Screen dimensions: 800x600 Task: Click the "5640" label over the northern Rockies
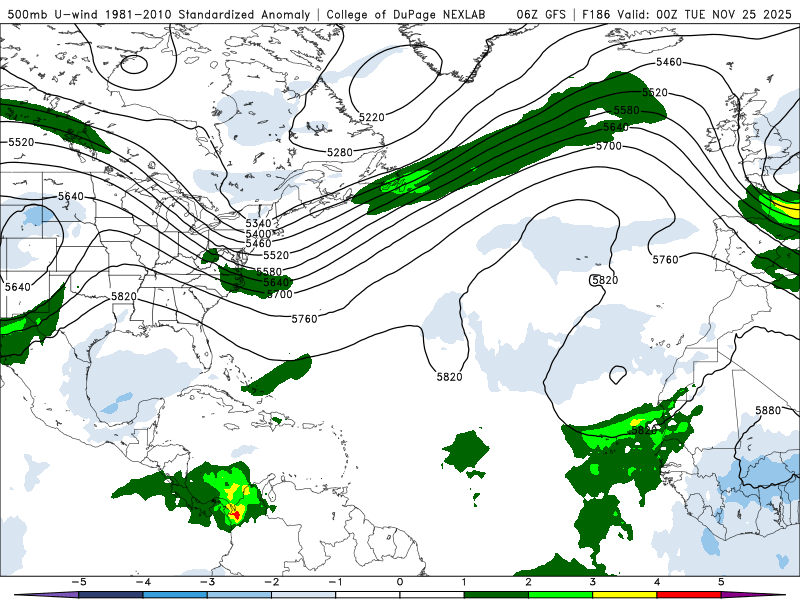70,196
